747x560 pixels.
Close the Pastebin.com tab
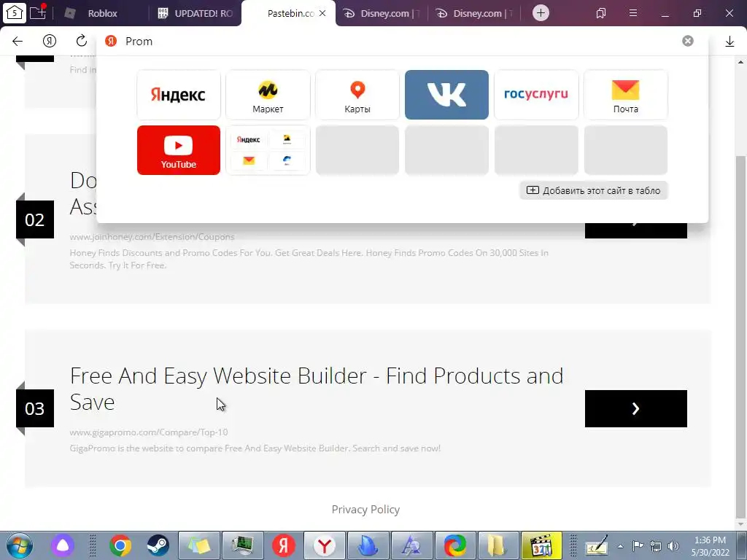click(x=322, y=13)
